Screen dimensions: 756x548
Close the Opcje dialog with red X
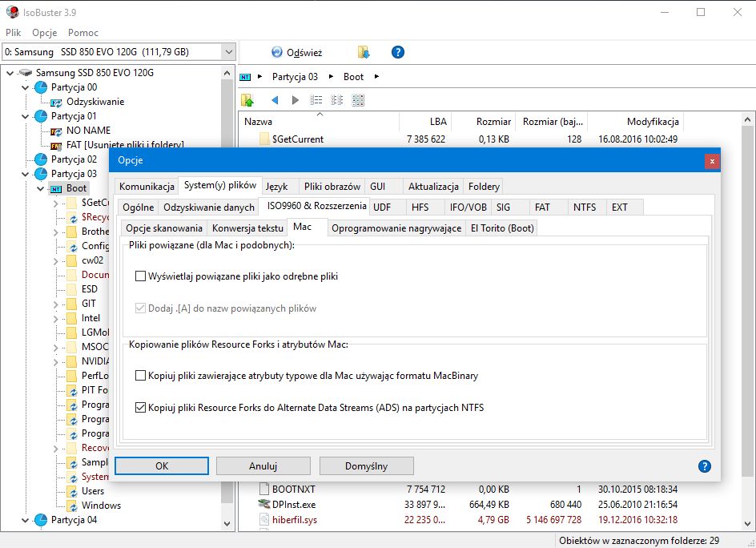pos(712,161)
